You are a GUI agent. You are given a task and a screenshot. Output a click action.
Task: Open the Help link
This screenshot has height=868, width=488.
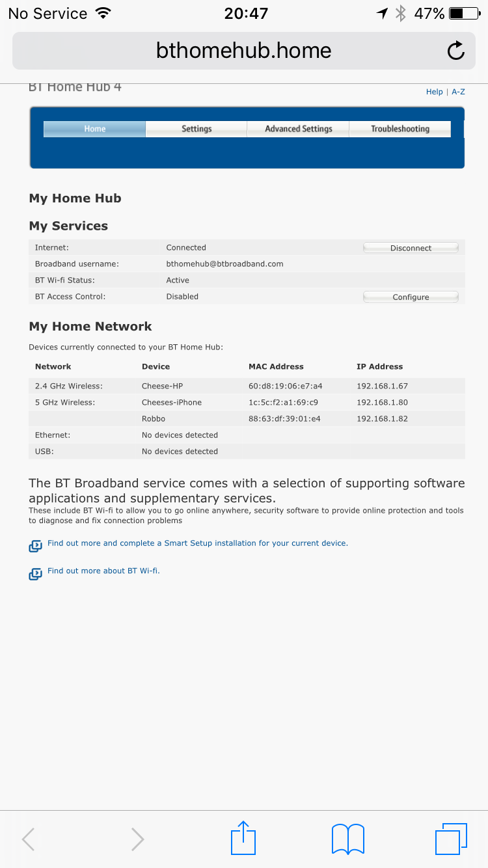pyautogui.click(x=434, y=92)
